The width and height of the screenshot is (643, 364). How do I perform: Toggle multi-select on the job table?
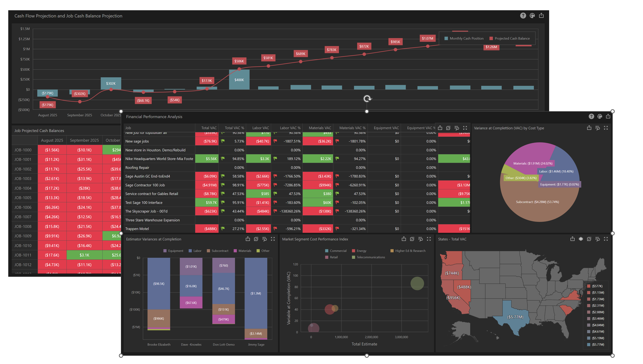448,128
